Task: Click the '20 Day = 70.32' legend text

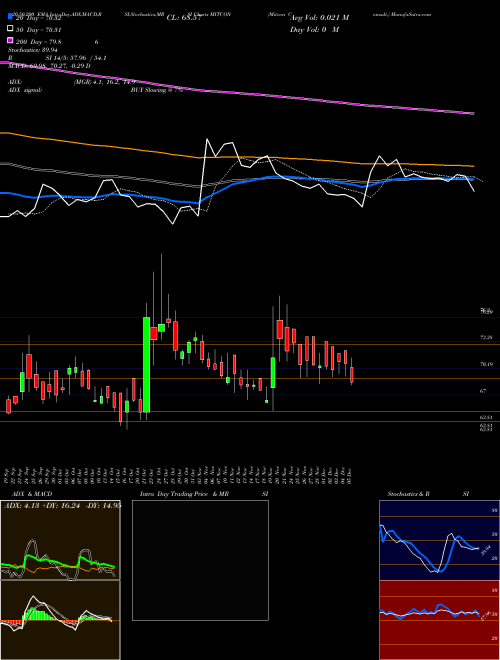Action: click(x=38, y=18)
